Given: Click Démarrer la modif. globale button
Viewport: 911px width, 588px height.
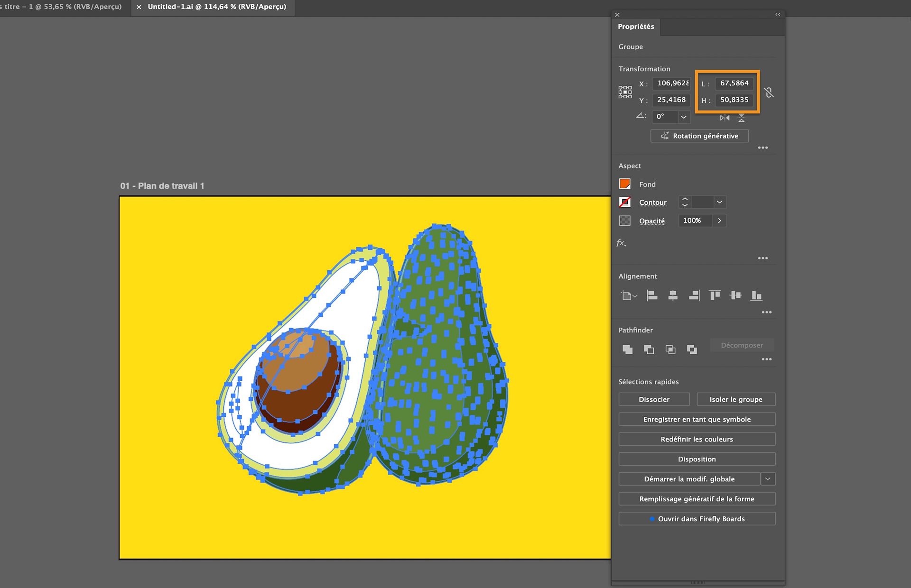Looking at the screenshot, I should pos(689,479).
